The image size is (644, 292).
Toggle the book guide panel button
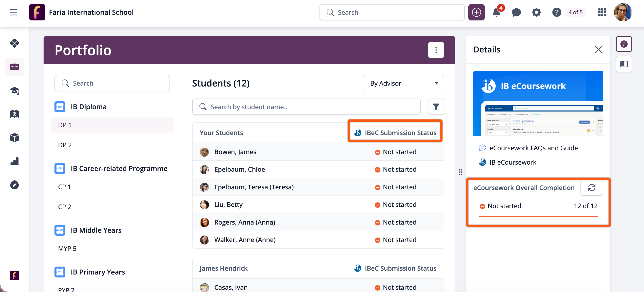pos(624,64)
